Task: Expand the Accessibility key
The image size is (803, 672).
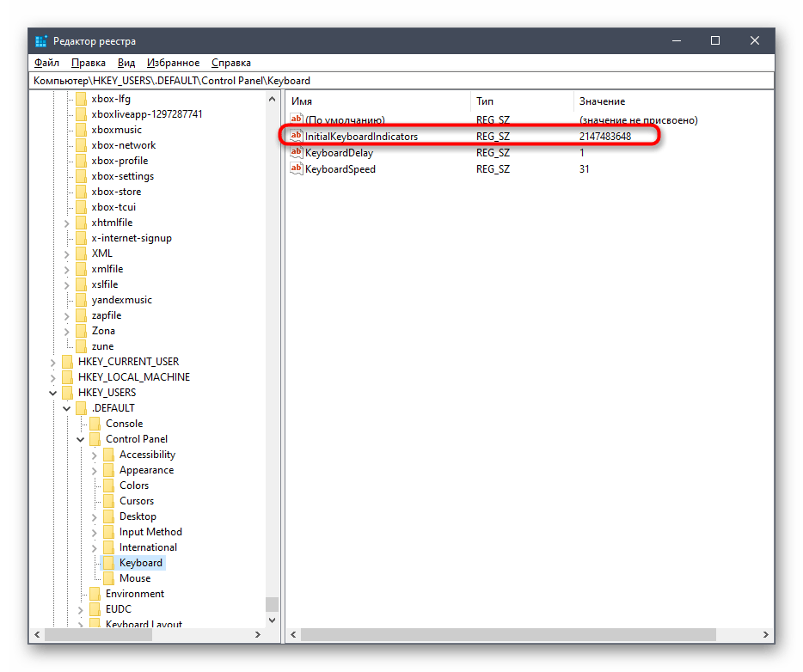Action: tap(95, 455)
